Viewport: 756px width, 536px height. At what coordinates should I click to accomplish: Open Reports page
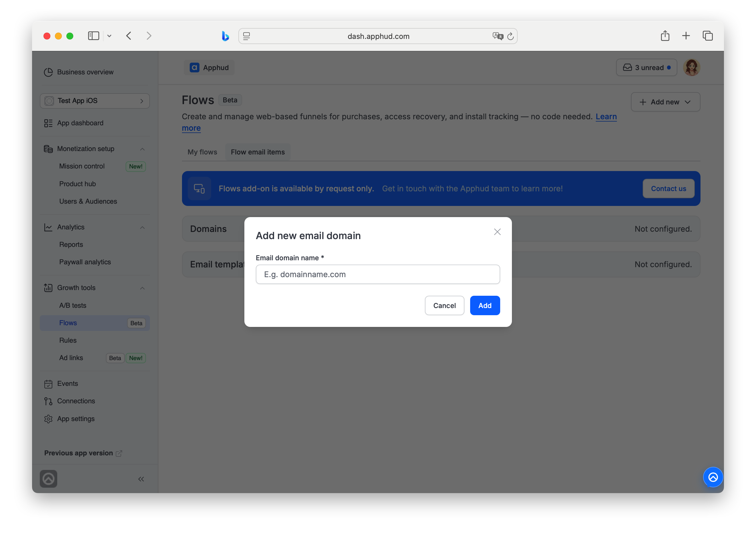pyautogui.click(x=71, y=245)
